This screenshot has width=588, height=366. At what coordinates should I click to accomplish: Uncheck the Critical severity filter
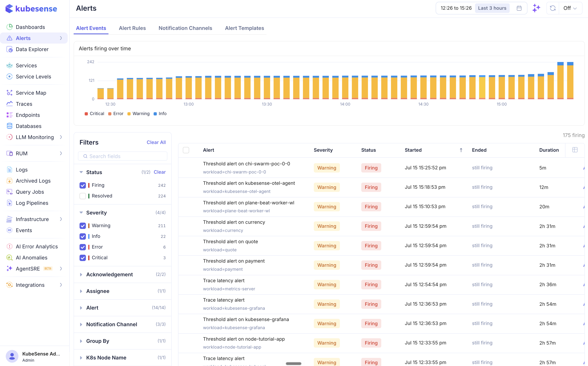tap(83, 257)
